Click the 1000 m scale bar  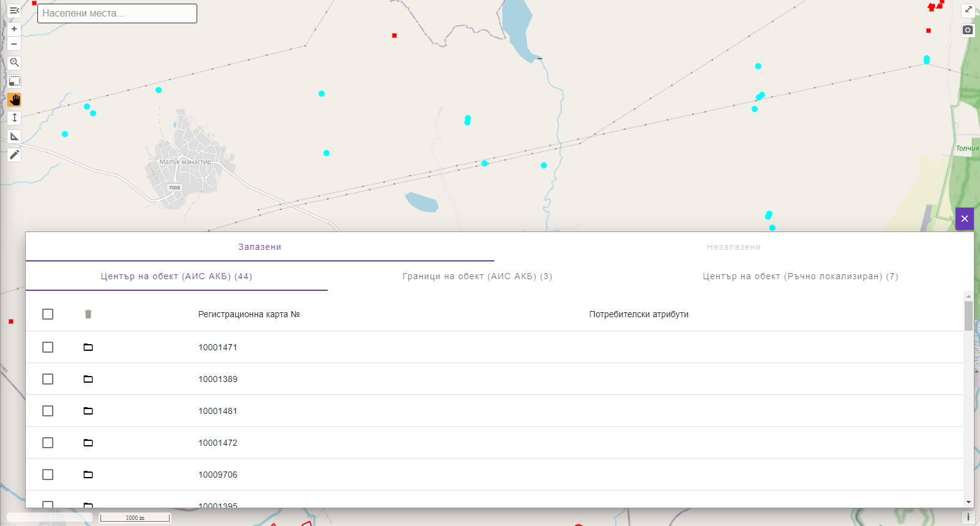pos(135,517)
